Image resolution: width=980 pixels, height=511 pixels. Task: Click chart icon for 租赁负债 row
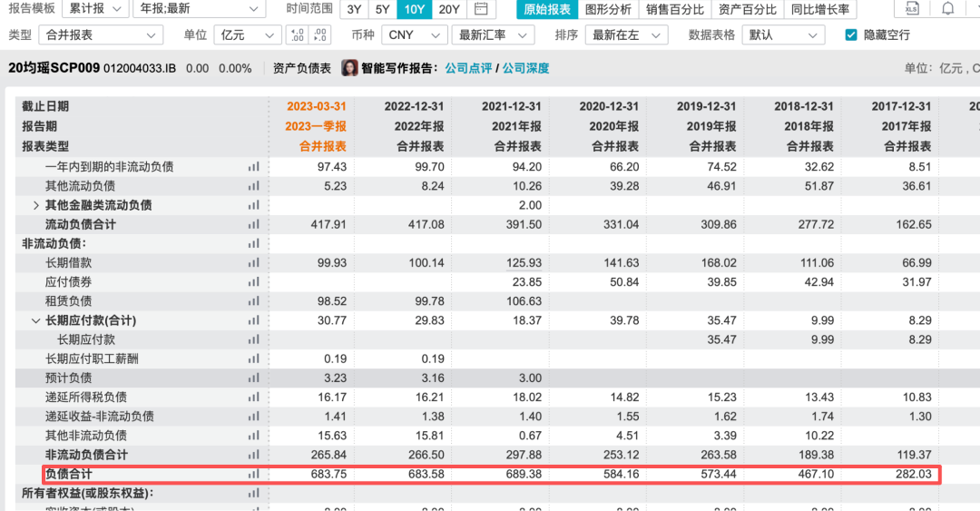(253, 300)
